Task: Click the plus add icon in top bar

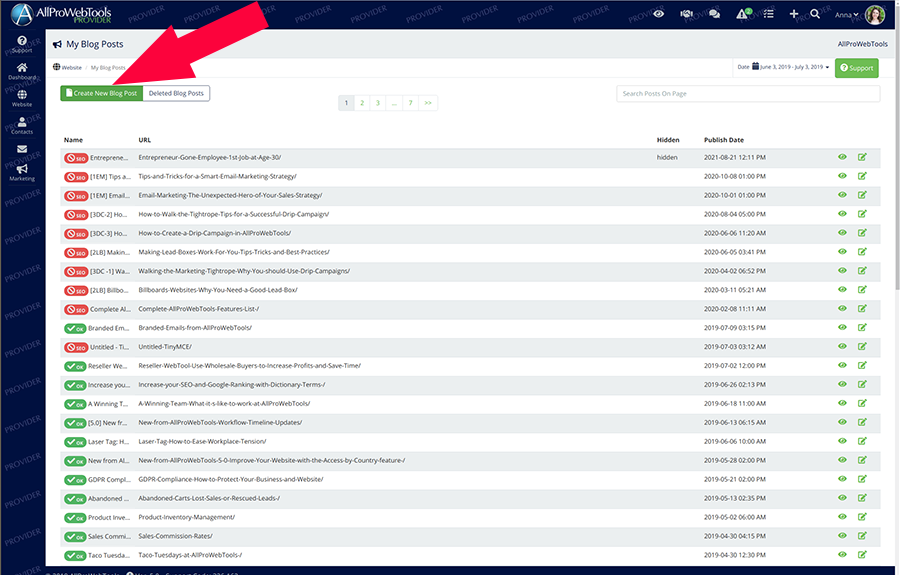Action: 794,14
